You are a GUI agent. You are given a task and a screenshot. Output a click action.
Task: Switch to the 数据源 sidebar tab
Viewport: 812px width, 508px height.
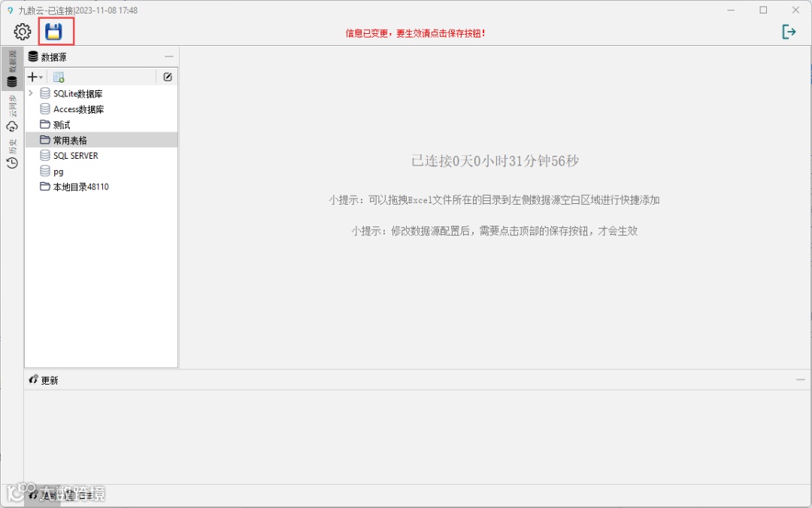11,66
